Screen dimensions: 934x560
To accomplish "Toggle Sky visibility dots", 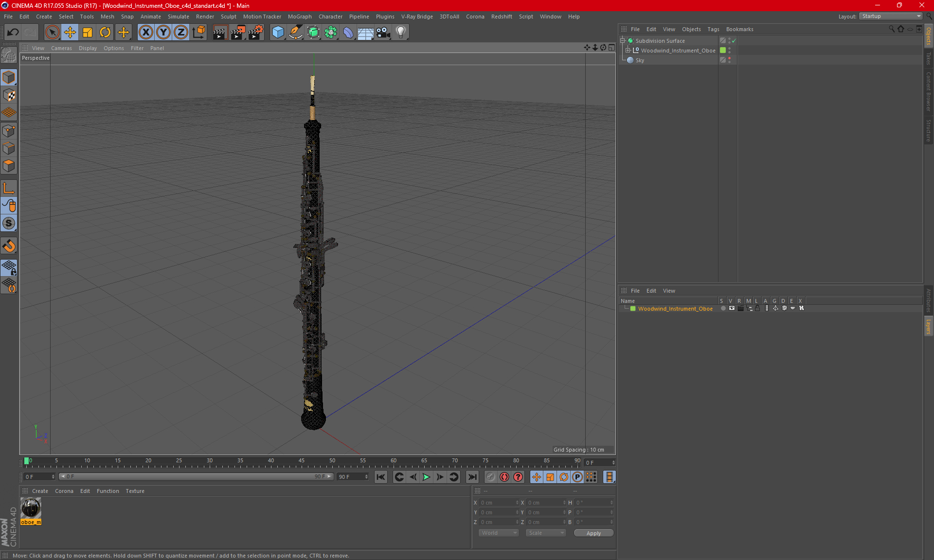I will pyautogui.click(x=729, y=60).
